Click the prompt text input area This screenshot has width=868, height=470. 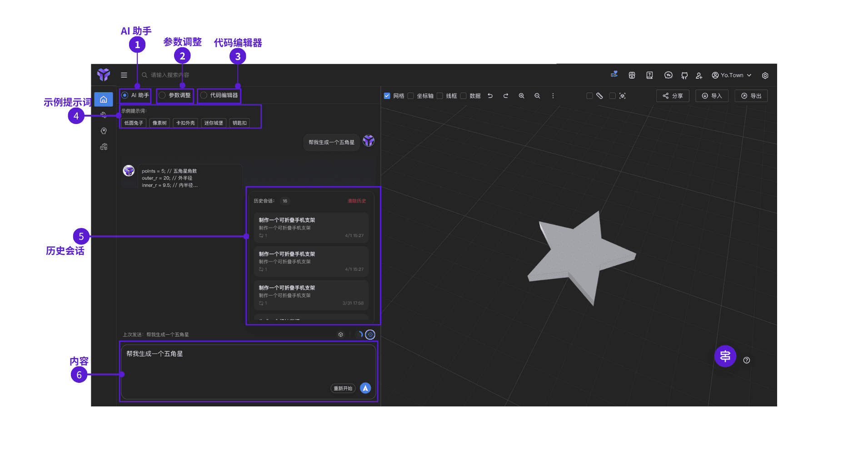[x=249, y=372]
